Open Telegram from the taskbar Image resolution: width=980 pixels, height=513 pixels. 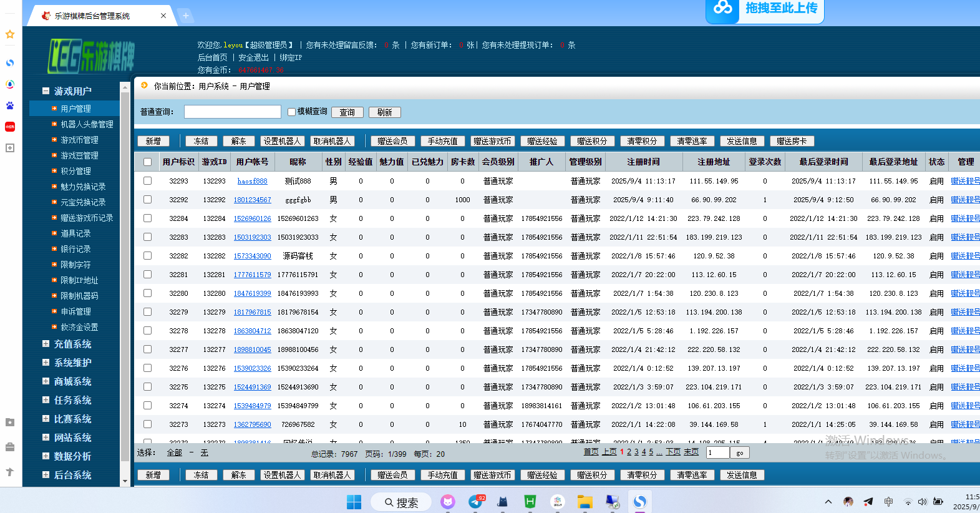pos(475,502)
